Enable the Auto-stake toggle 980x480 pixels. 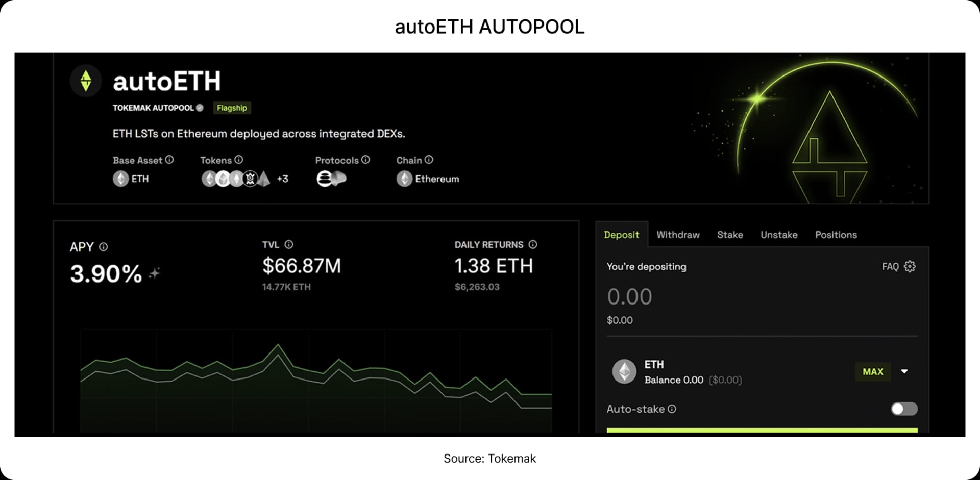click(902, 409)
